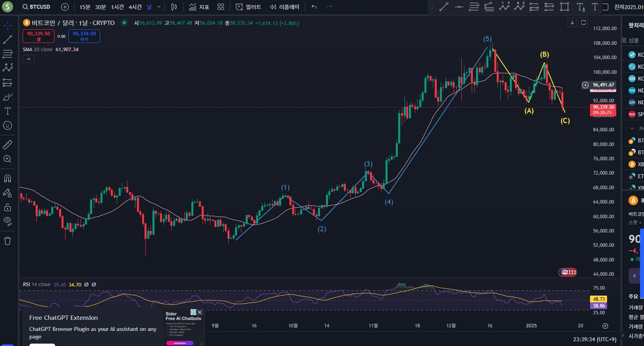Screen dimensions: 644x346
Task: Click the green market status dot
Action: (x=124, y=23)
